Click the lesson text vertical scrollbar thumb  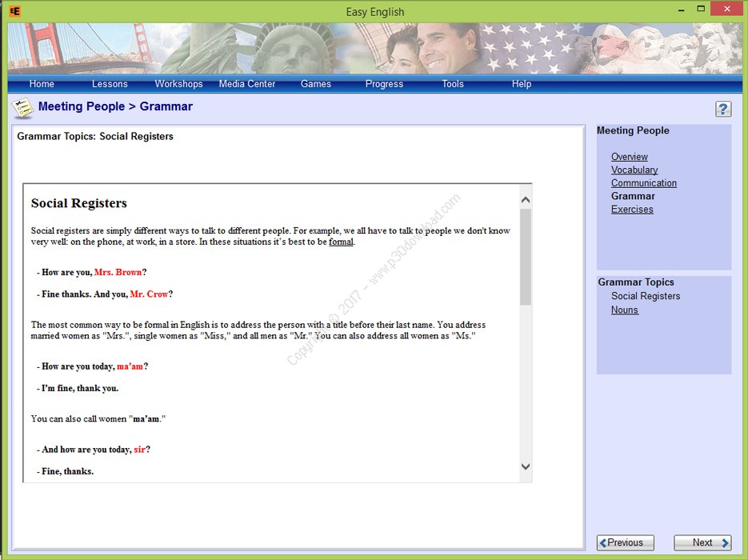click(525, 256)
